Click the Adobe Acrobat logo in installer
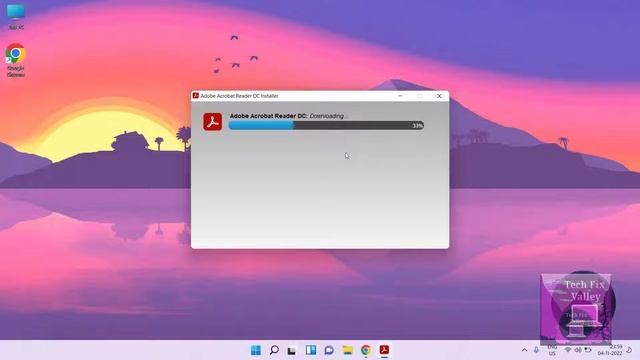Screen dimensions: 640x360 click(x=213, y=122)
